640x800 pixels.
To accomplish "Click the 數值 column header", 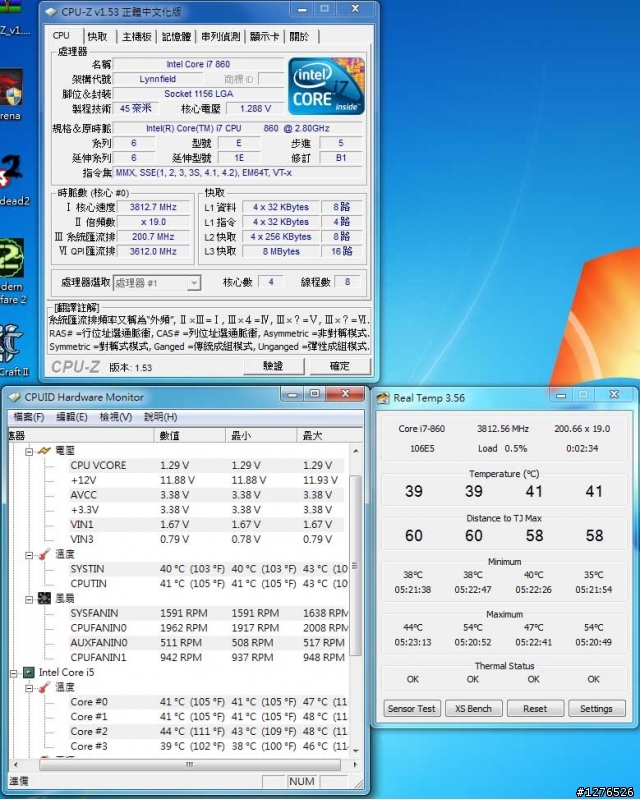I will tap(189, 435).
